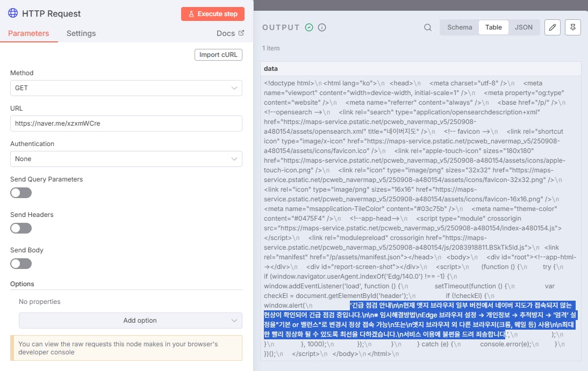Switch to the Settings tab
Image resolution: width=588 pixels, height=371 pixels.
81,33
